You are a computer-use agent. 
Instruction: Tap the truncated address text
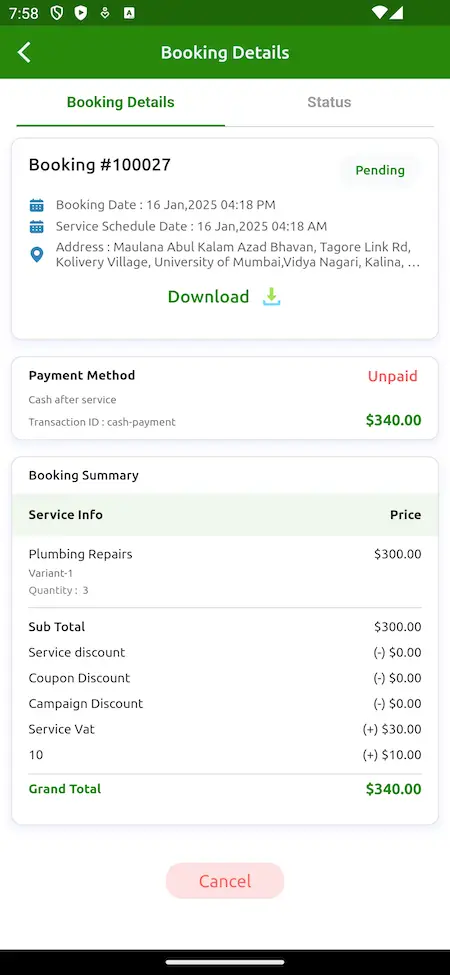(238, 255)
